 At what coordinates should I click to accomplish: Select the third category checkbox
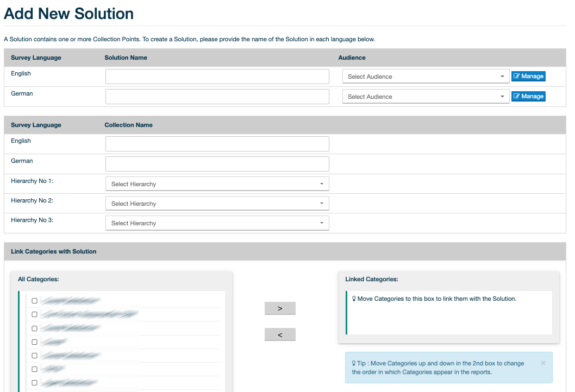point(35,328)
